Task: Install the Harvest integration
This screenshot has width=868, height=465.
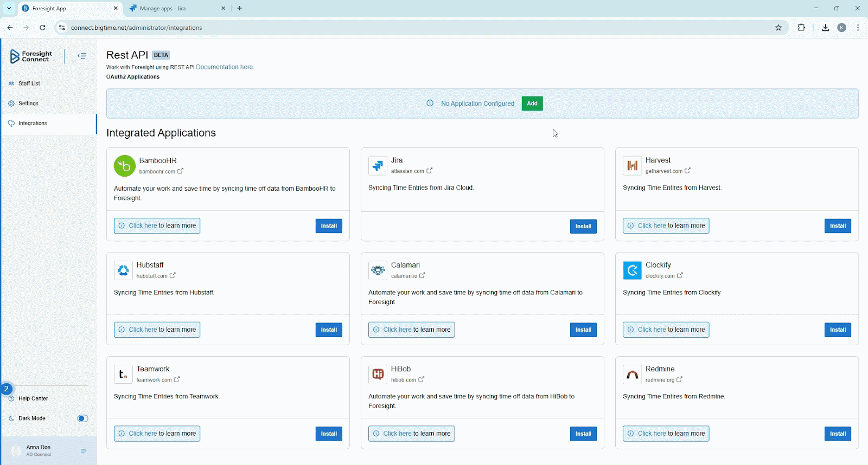Action: [838, 226]
